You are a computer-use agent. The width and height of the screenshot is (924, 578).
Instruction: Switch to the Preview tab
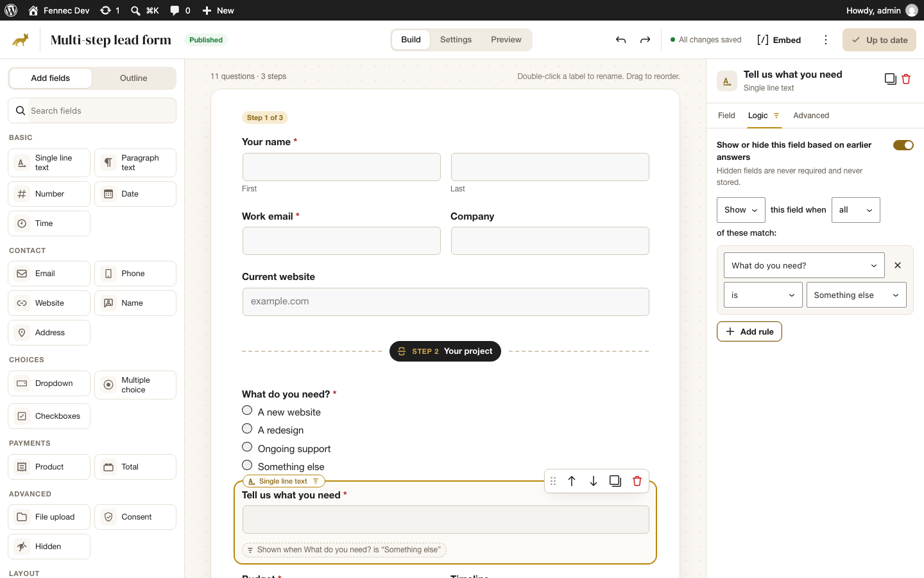click(506, 40)
